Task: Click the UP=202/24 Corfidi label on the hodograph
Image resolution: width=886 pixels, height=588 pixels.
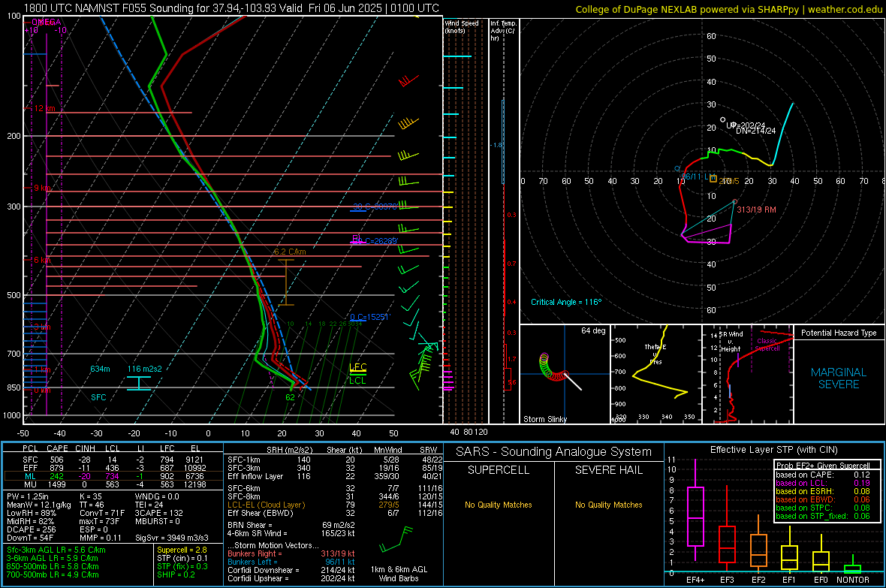Action: pyautogui.click(x=746, y=125)
